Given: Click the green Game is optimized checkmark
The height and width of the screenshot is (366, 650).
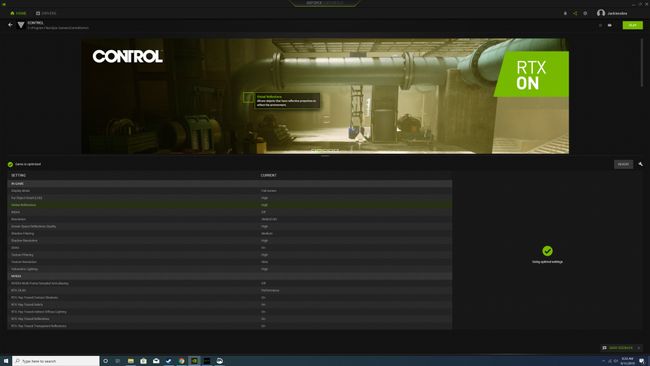Looking at the screenshot, I should click(10, 164).
